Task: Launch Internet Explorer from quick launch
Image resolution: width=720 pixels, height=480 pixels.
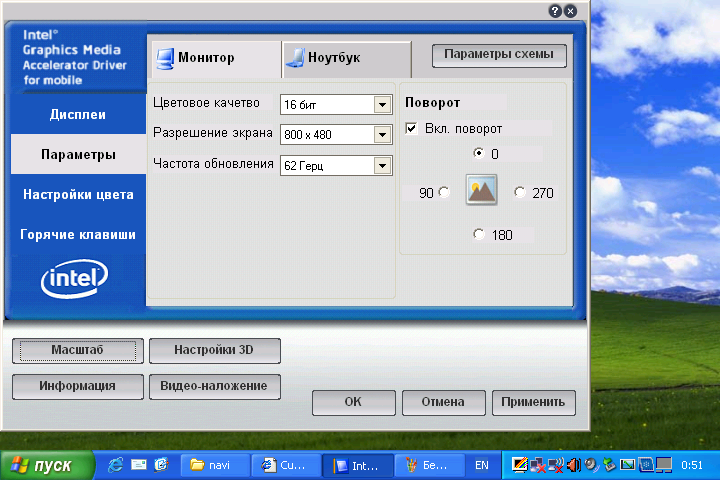Action: coord(116,465)
